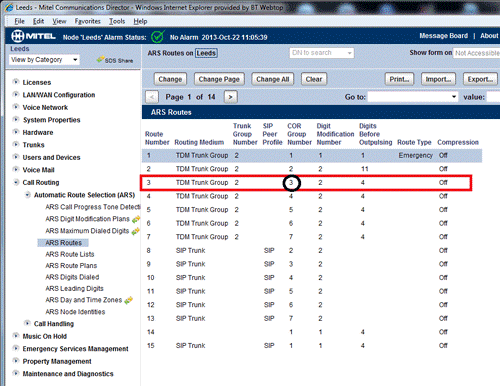Viewport: 500px width, 386px height.
Task: Expand Property Management category
Action: [x=15, y=361]
